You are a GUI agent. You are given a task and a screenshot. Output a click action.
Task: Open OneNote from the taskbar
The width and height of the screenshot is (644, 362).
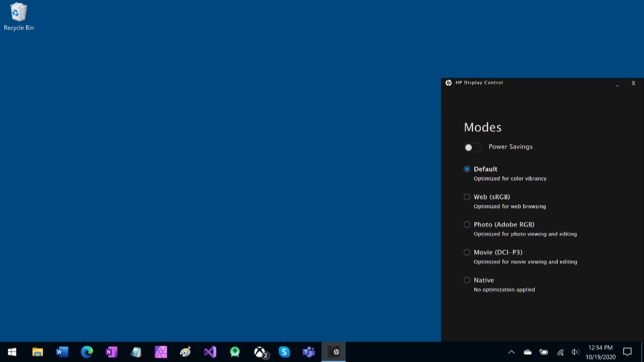click(111, 352)
